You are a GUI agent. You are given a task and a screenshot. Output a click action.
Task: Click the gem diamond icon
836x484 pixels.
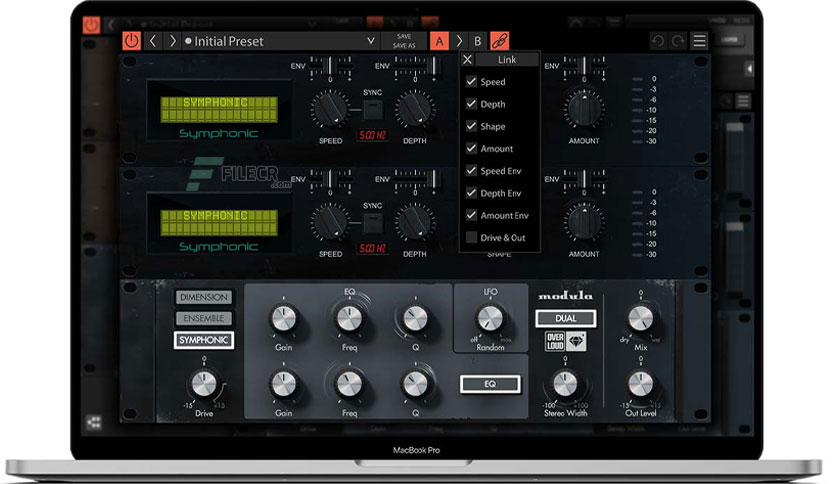576,341
